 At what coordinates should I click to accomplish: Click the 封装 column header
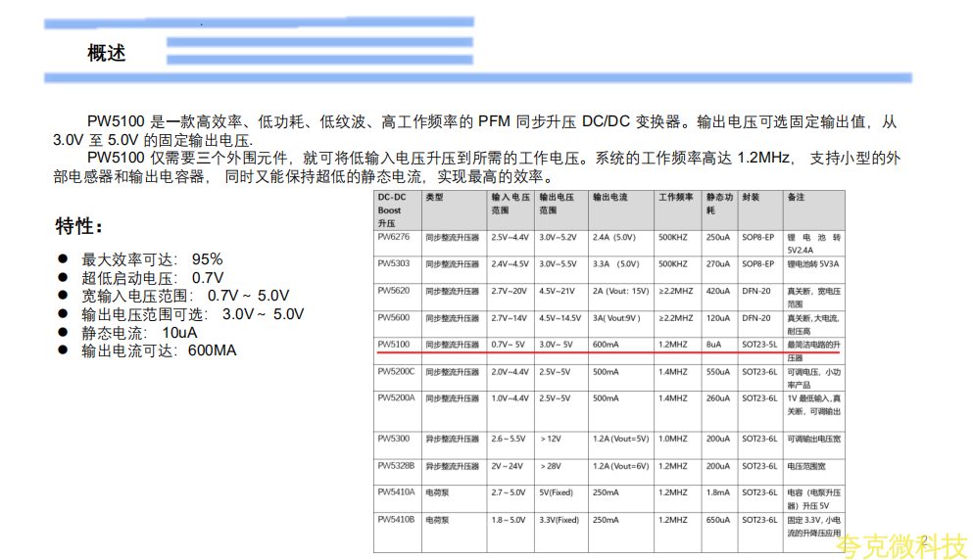751,197
